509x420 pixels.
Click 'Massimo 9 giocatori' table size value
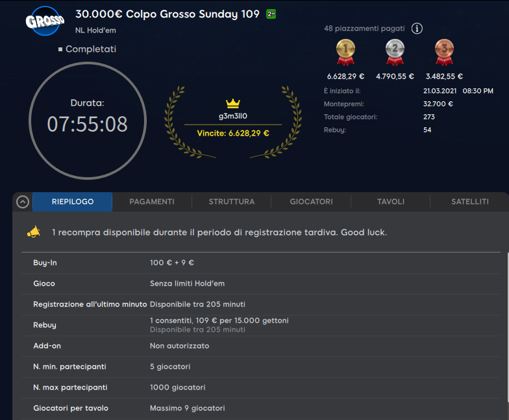point(187,408)
